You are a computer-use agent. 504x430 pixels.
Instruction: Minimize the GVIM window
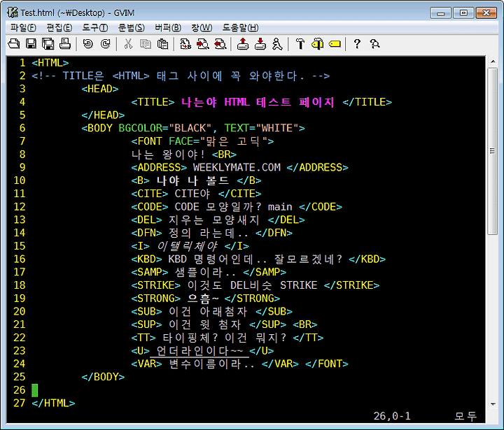pos(440,13)
